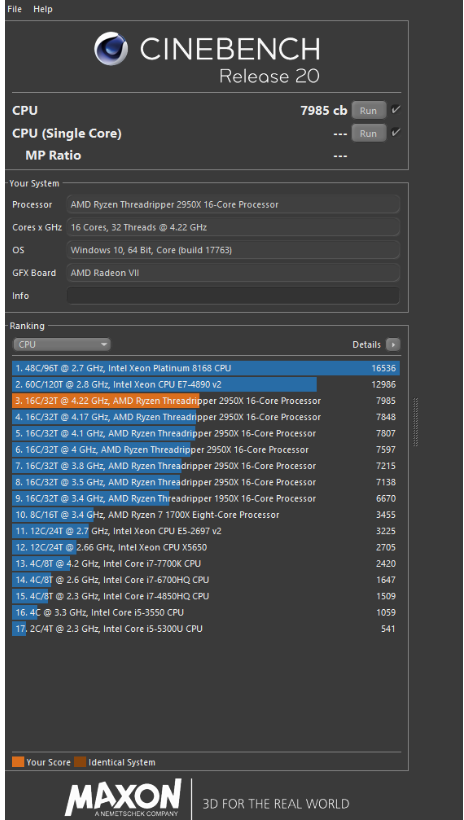
Task: Toggle the CPU test checkmark
Action: [x=396, y=110]
